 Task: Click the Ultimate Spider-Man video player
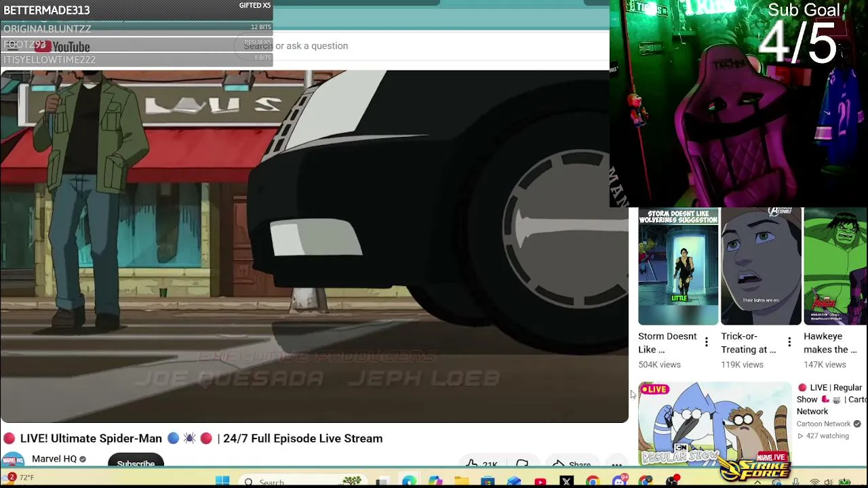pos(314,247)
